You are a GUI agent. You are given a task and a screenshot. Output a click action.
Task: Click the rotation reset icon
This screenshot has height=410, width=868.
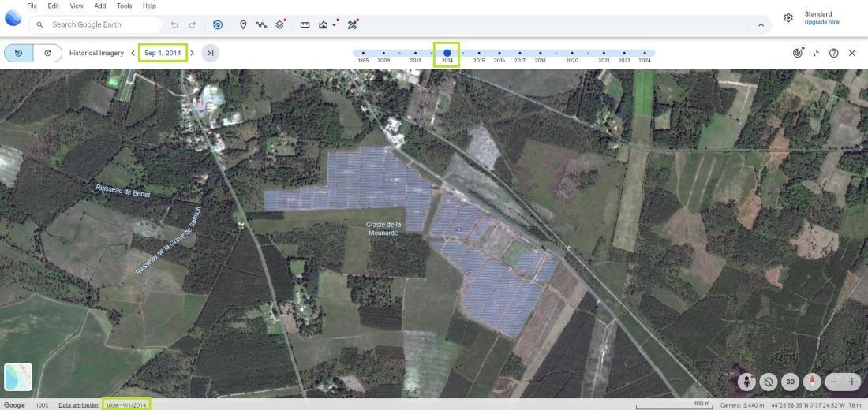click(x=769, y=382)
